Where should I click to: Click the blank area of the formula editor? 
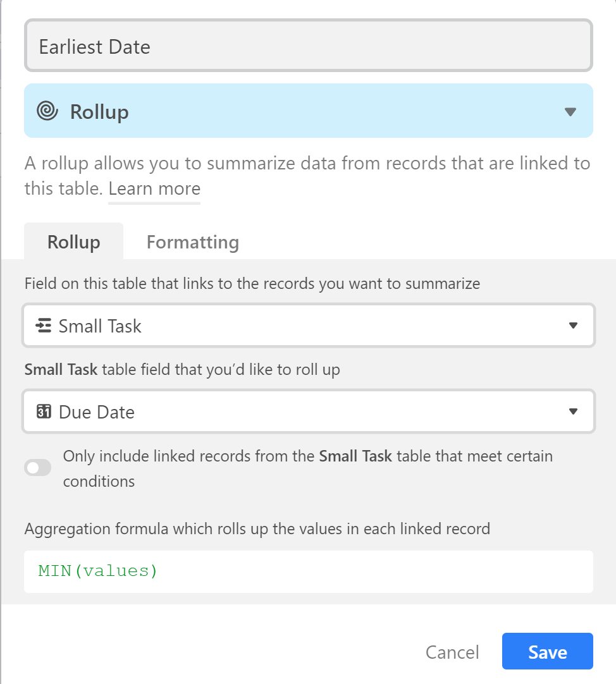click(x=371, y=571)
